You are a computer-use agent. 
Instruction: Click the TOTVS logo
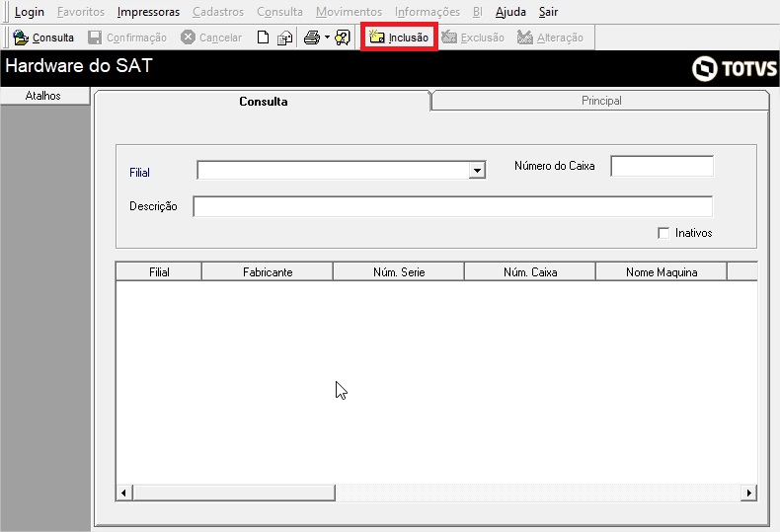click(735, 69)
